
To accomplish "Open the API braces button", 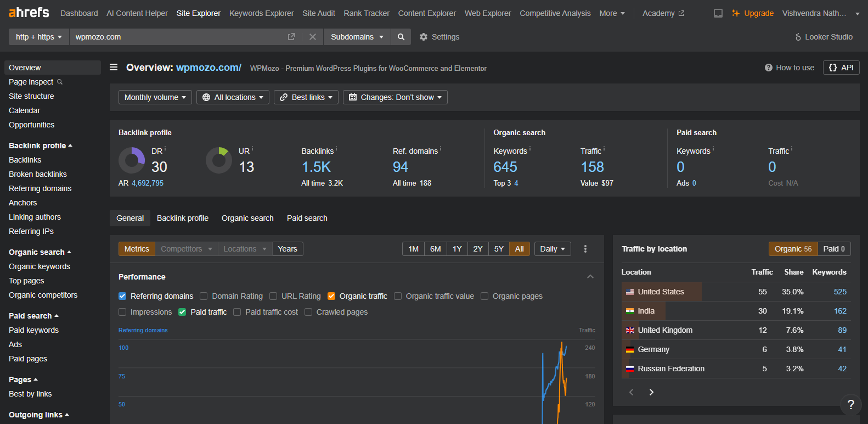I will (841, 68).
